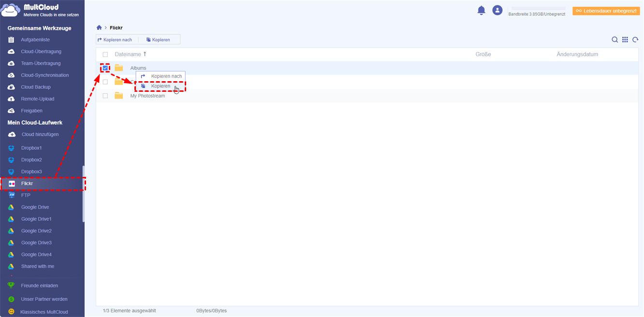Click the Remote-Upload sidebar icon
This screenshot has height=317, width=644.
click(11, 99)
